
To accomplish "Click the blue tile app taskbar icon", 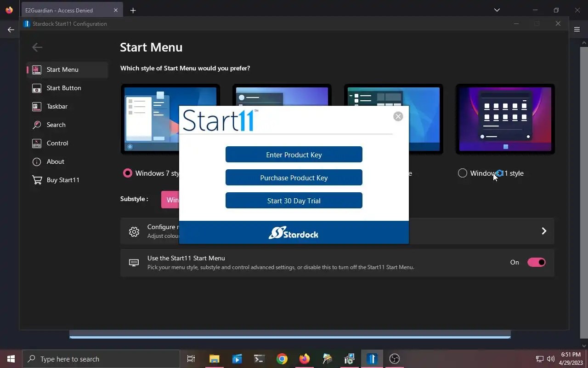I will (x=237, y=359).
